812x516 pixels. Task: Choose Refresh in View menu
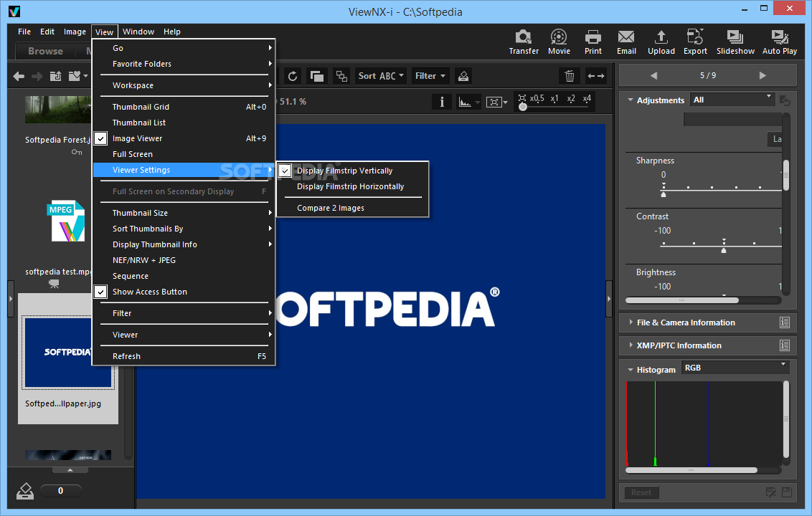pyautogui.click(x=184, y=356)
